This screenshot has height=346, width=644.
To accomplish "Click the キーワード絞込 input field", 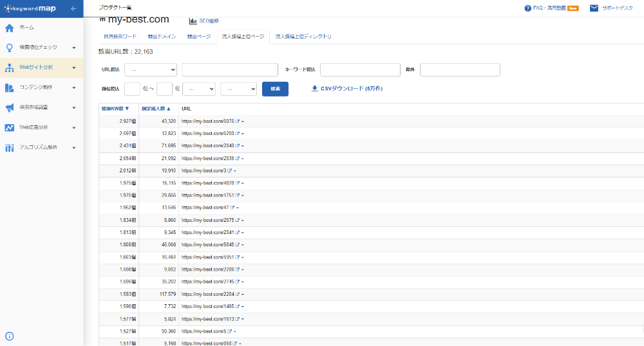I will [x=360, y=69].
